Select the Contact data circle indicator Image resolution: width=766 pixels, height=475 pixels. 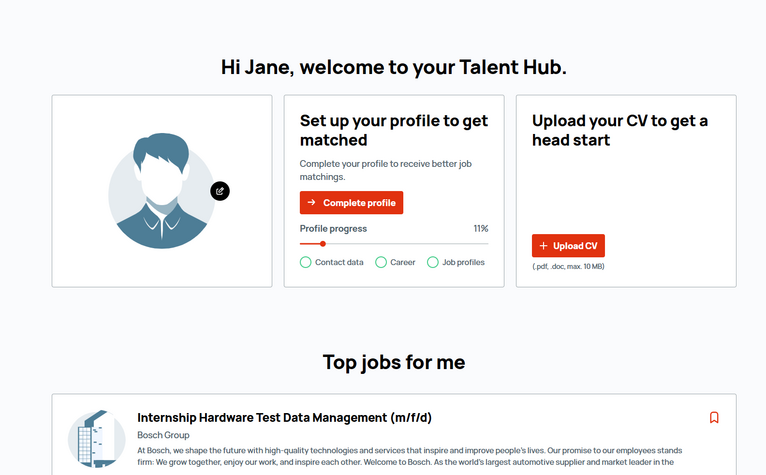[x=305, y=262]
